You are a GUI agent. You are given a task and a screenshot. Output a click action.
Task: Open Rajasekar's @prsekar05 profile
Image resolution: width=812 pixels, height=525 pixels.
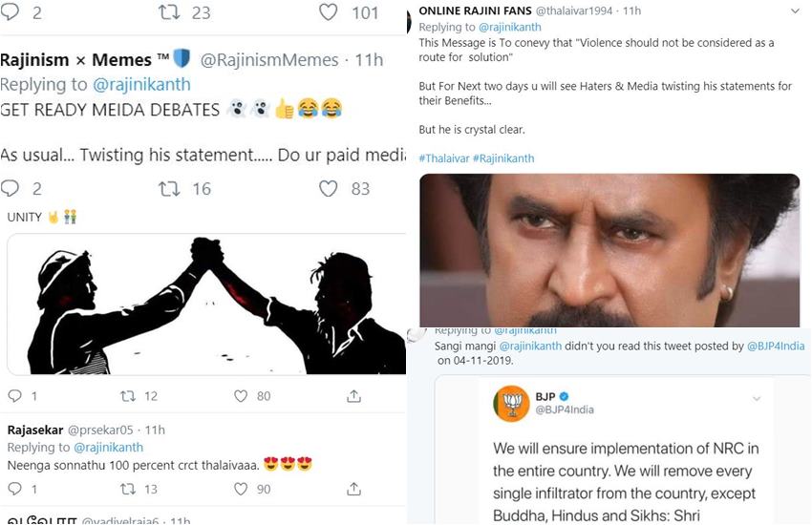(x=100, y=430)
